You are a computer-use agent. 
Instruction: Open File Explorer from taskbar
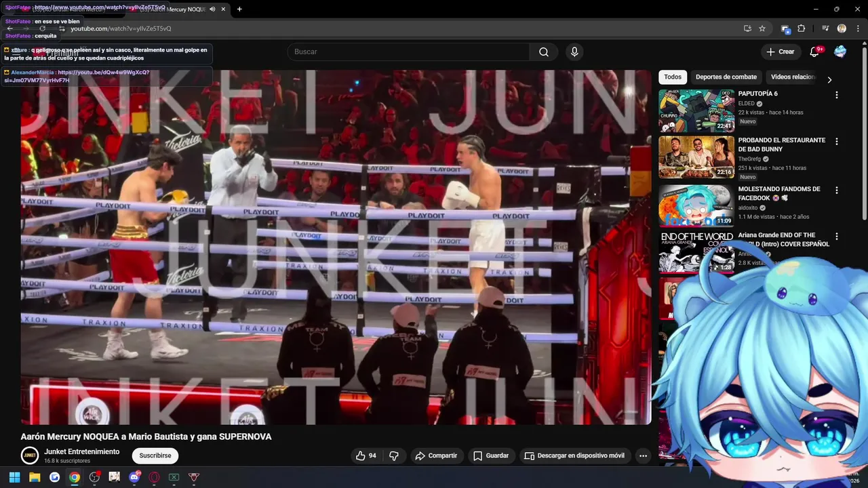35,477
